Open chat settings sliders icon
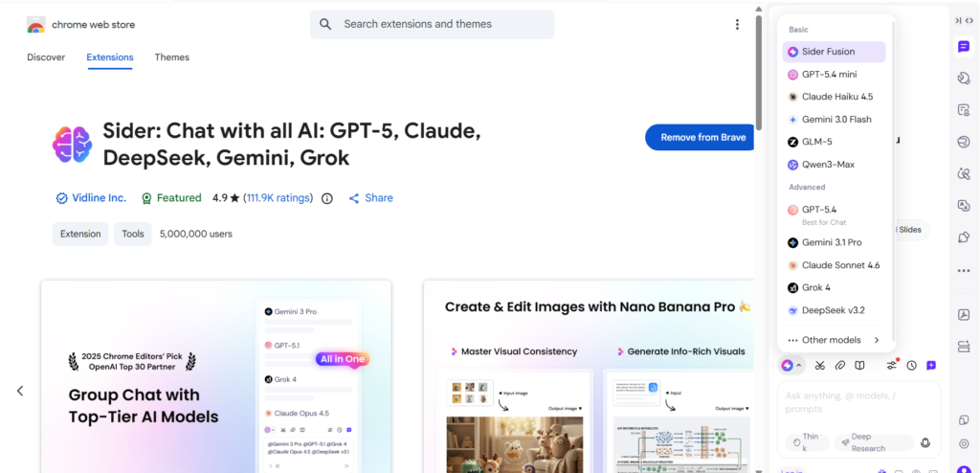The width and height of the screenshot is (980, 473). tap(892, 365)
